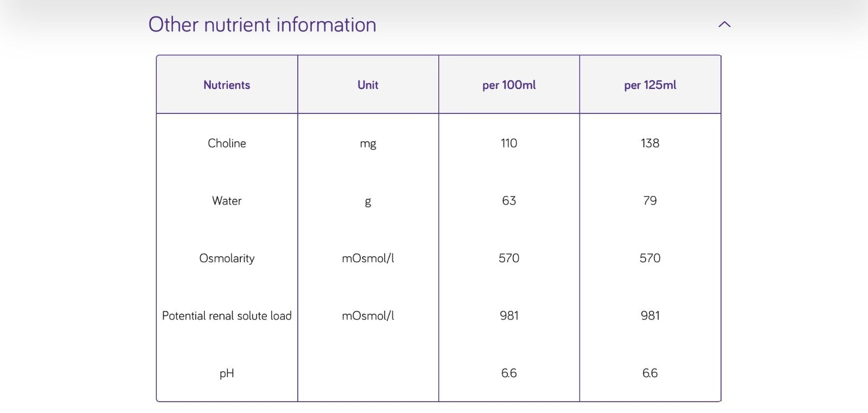Select renal solute load 981 per 125ml

click(650, 316)
